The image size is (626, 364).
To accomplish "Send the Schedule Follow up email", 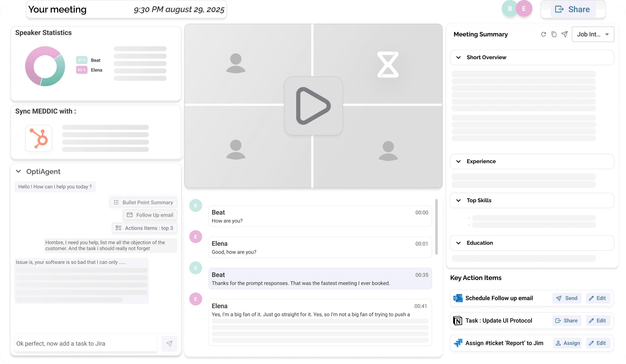I will point(567,298).
